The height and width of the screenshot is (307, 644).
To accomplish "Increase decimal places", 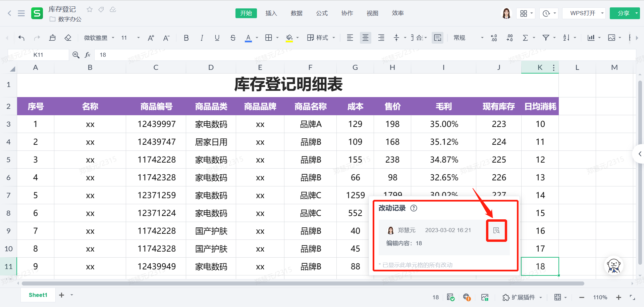I will [x=494, y=38].
